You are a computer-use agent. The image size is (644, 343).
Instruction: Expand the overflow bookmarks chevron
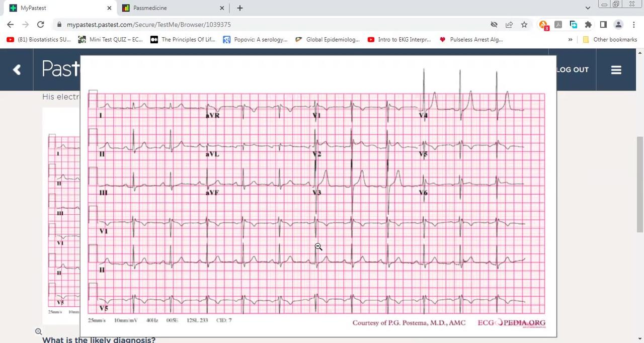(570, 39)
